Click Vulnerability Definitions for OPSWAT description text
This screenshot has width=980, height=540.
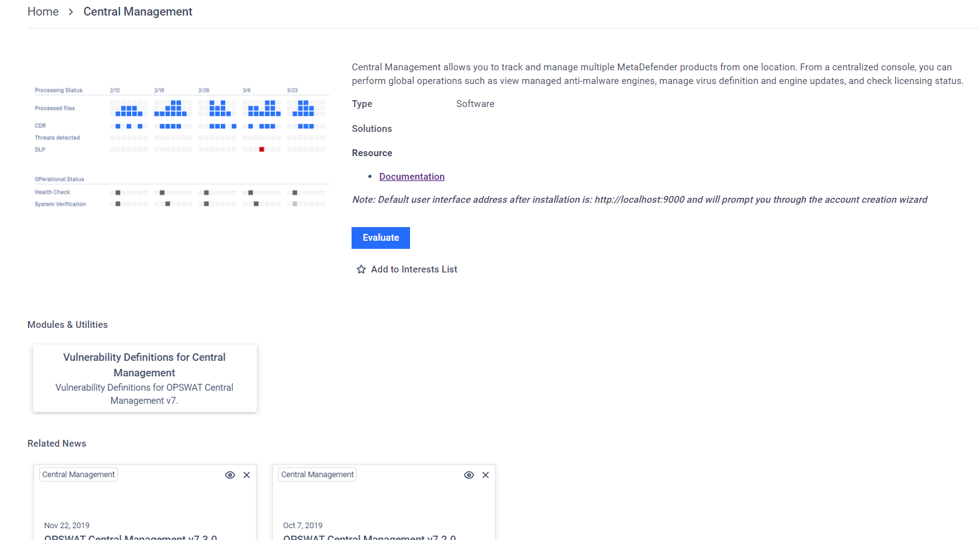144,394
